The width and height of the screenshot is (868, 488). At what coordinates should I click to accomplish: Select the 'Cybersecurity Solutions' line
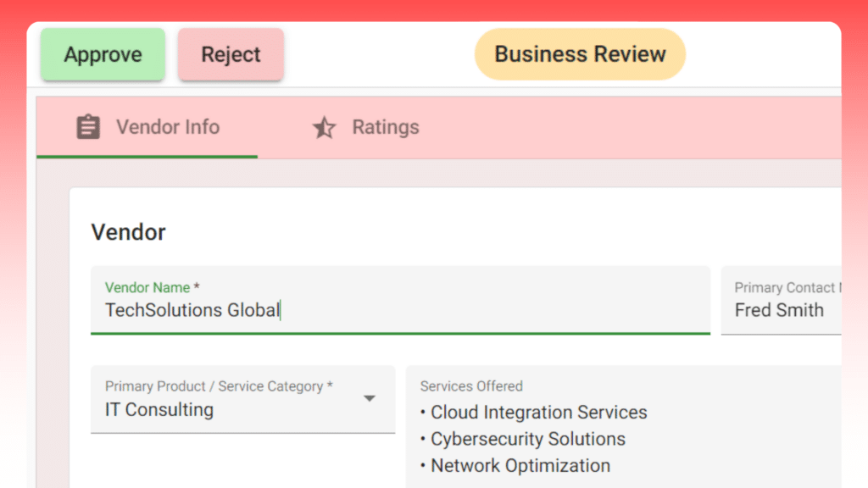(x=528, y=439)
